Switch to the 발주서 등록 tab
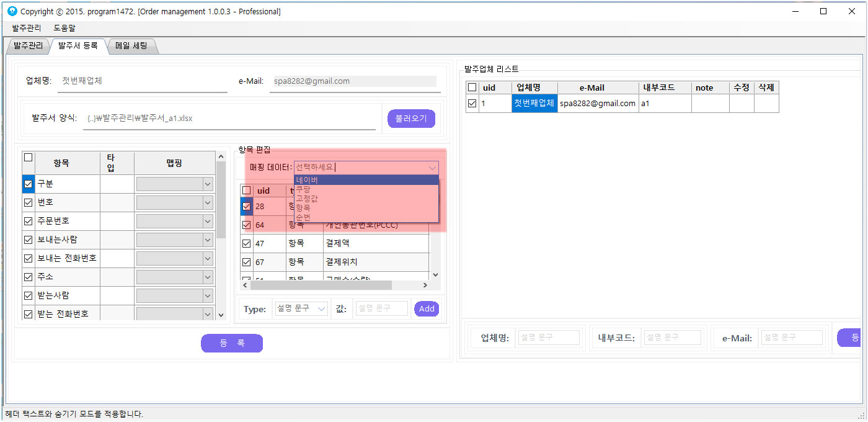This screenshot has height=422, width=868. [x=77, y=45]
